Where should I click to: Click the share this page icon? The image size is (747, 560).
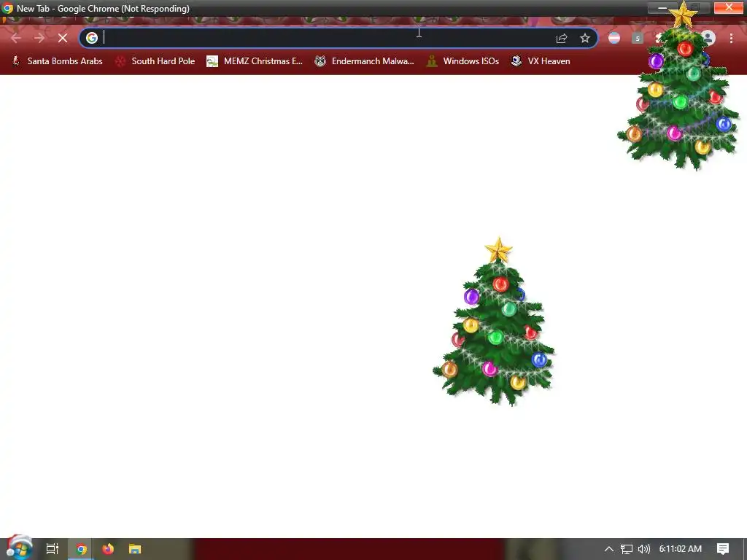click(x=562, y=38)
